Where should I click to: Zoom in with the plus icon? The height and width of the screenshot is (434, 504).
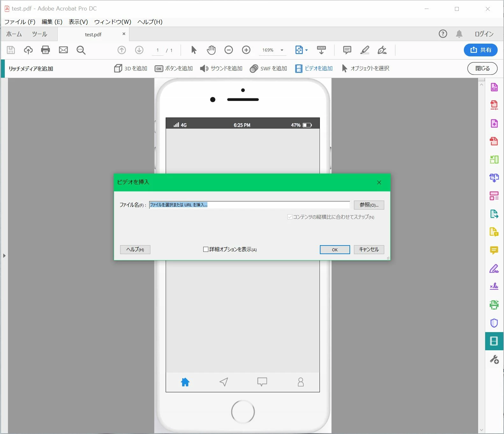pyautogui.click(x=246, y=50)
